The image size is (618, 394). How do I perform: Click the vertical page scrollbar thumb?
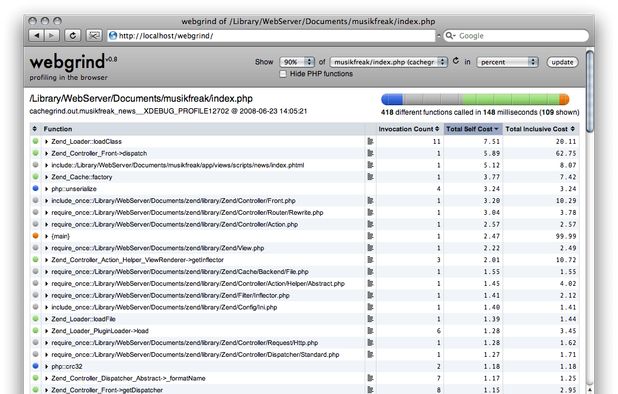[x=590, y=91]
